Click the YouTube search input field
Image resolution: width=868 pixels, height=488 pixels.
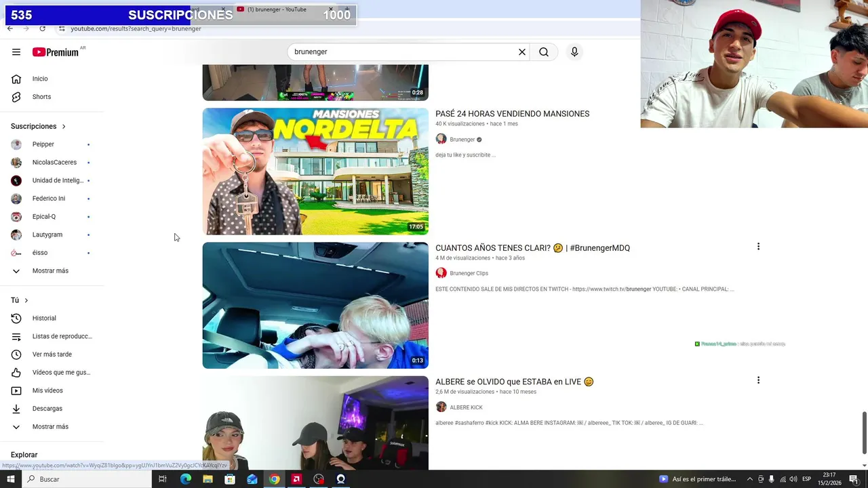click(x=403, y=52)
